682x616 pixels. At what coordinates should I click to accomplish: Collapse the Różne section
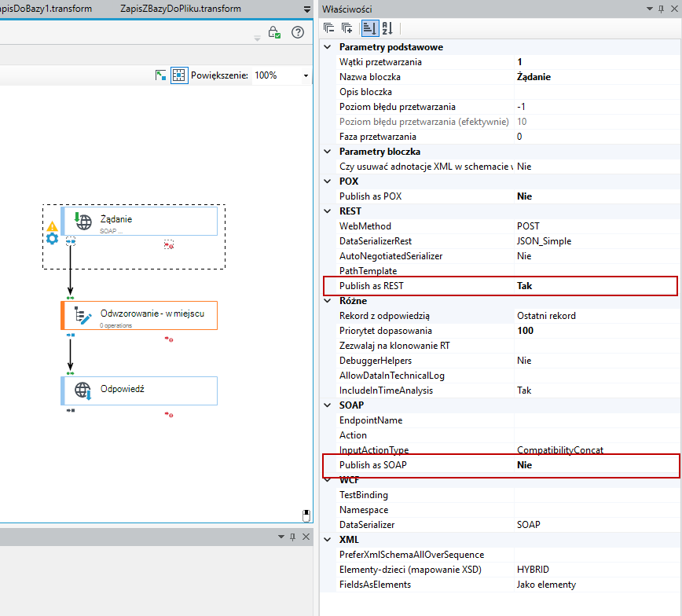coord(328,301)
